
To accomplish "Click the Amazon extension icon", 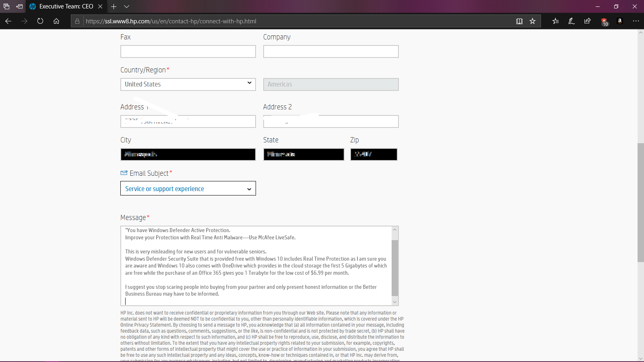I will [x=620, y=21].
